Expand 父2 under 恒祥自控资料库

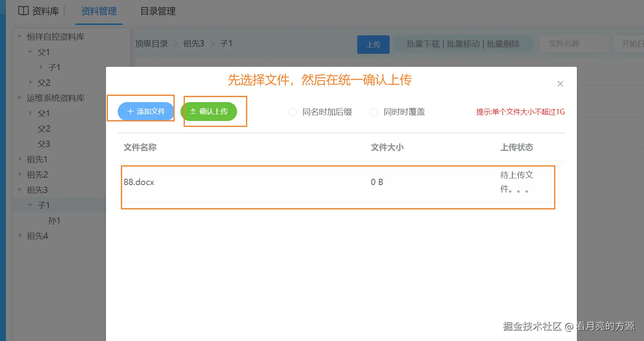30,82
